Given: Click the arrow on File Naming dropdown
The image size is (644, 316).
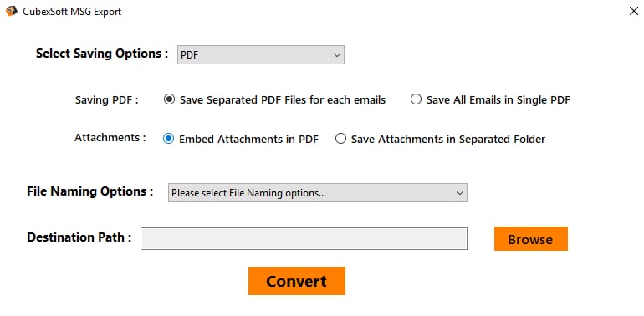Looking at the screenshot, I should click(x=460, y=192).
